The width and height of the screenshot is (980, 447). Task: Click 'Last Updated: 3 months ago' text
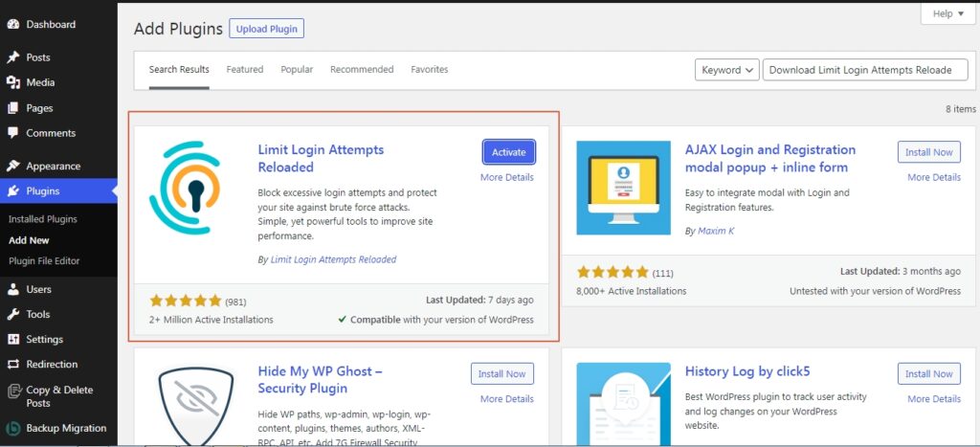901,271
